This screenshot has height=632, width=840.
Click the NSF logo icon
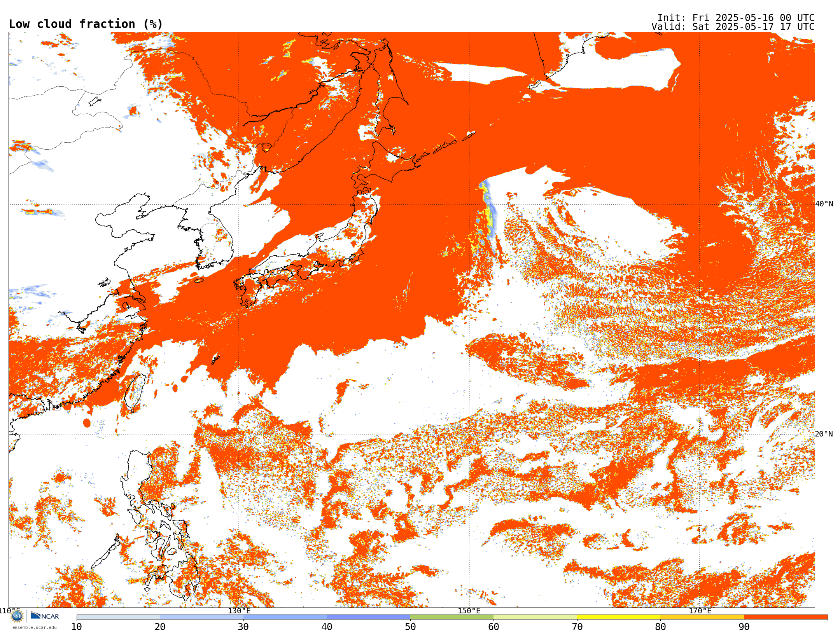point(17,616)
